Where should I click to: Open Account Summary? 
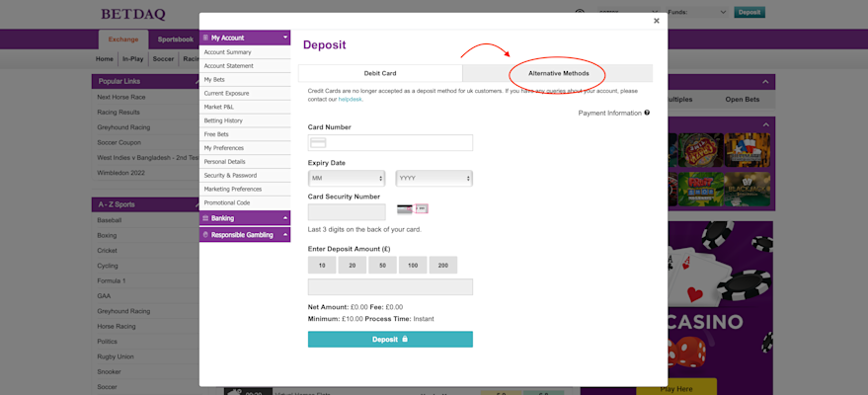coord(245,52)
